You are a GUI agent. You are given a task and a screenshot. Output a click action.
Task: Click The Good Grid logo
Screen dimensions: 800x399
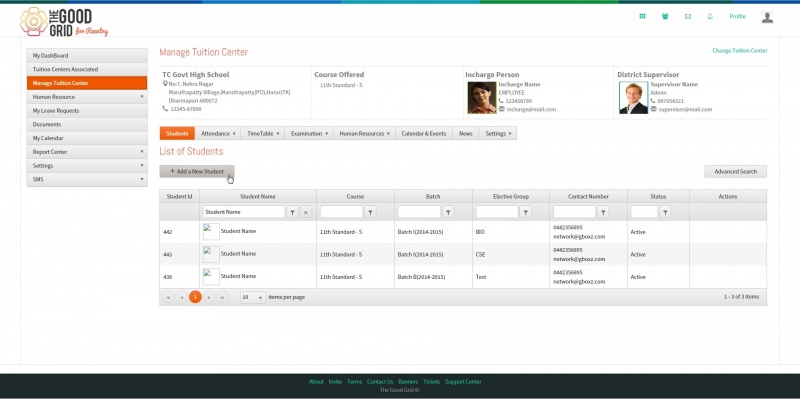tap(64, 22)
